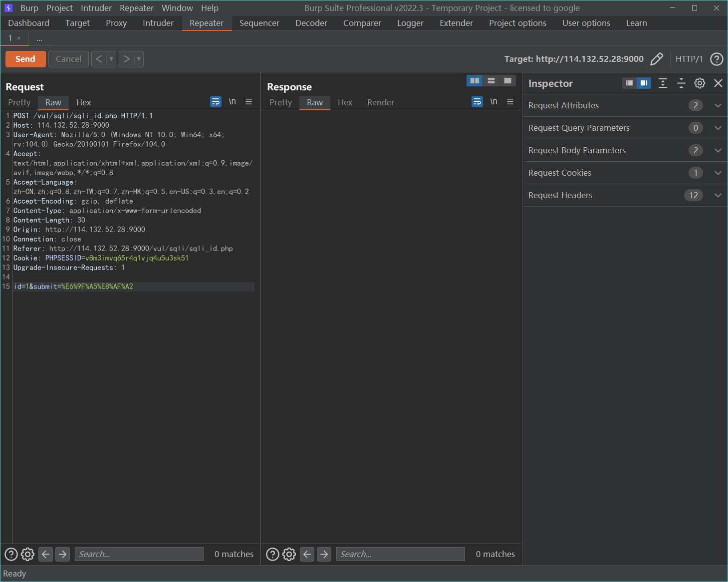Open Repeater help question mark icon

pyautogui.click(x=717, y=59)
